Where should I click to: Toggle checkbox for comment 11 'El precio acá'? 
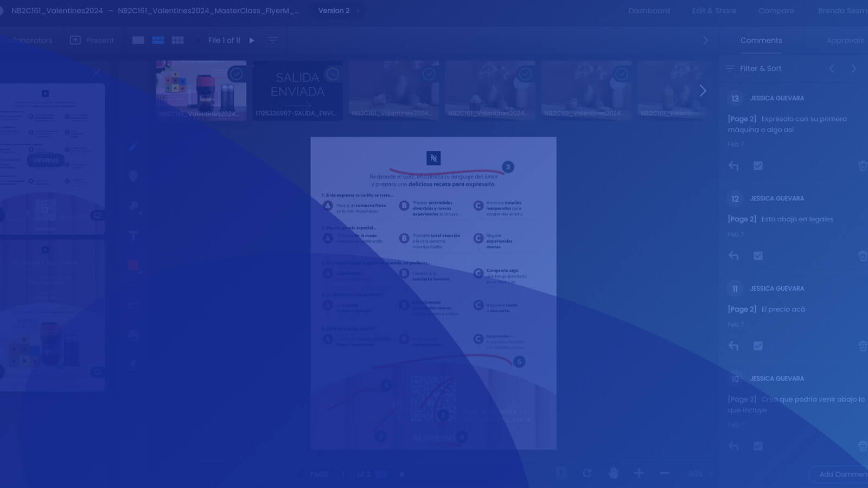pyautogui.click(x=758, y=346)
